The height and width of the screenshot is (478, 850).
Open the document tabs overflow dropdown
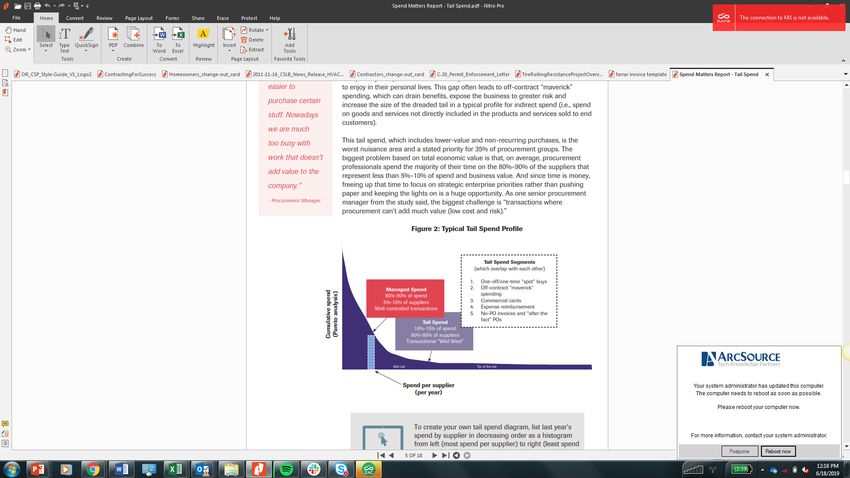click(846, 74)
